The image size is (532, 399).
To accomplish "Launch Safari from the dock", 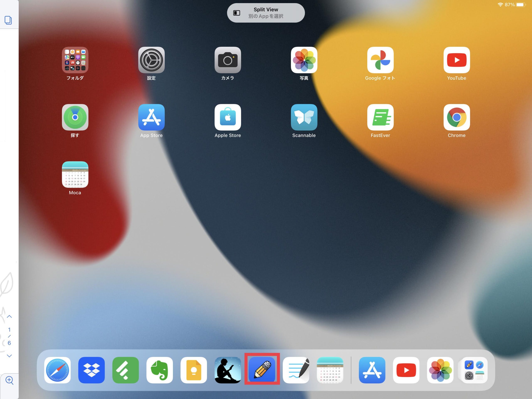I will pos(57,370).
